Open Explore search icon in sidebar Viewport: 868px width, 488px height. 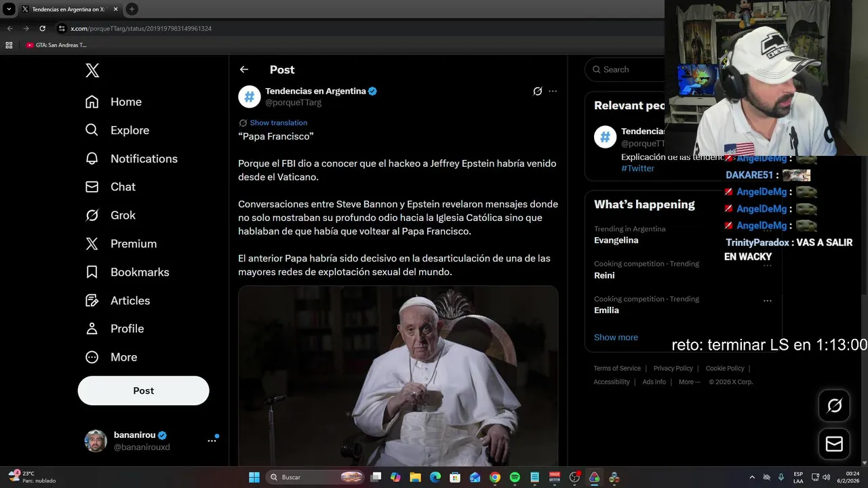(x=92, y=129)
